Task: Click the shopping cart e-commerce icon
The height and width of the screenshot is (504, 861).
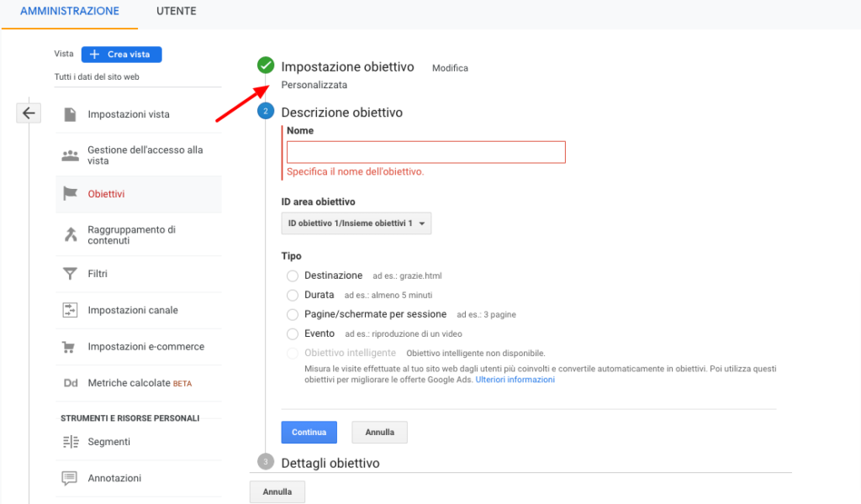Action: point(69,347)
